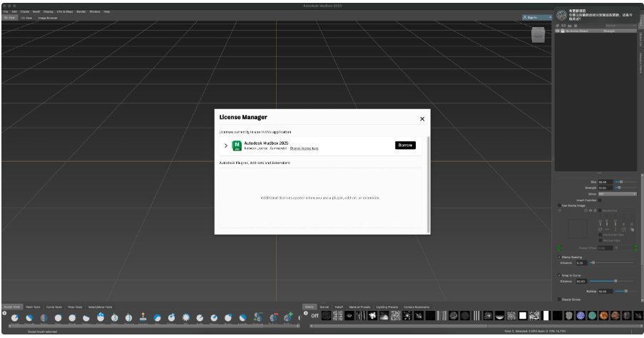Close the License Manager dialog
Viewport: 644px width, 338px height.
click(x=422, y=119)
